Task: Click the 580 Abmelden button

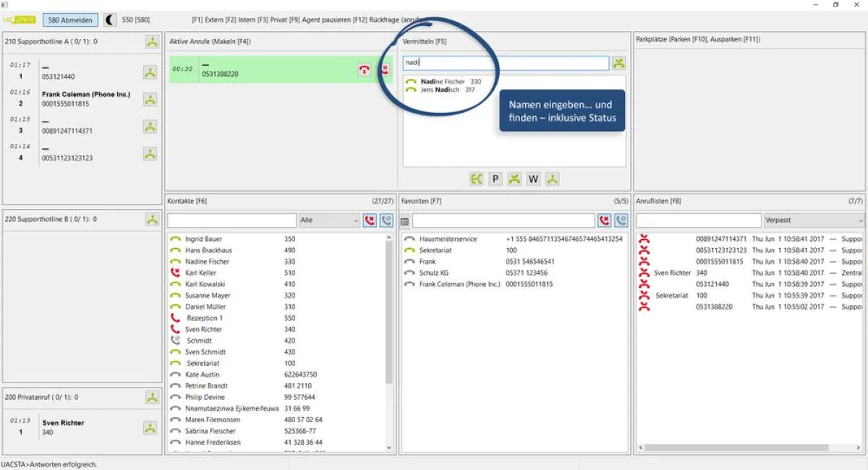Action: click(x=70, y=20)
